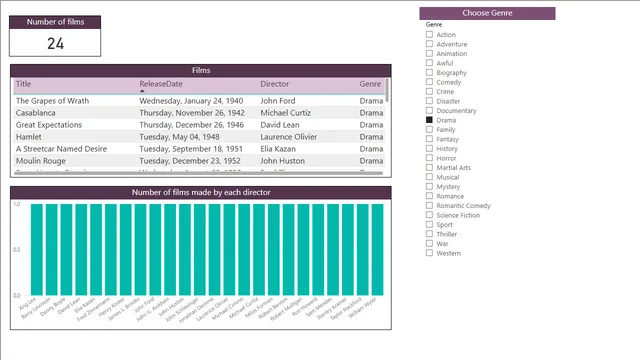Click Tuesday, May 04, 1948 date cell
This screenshot has height=360, width=640.
tap(179, 137)
